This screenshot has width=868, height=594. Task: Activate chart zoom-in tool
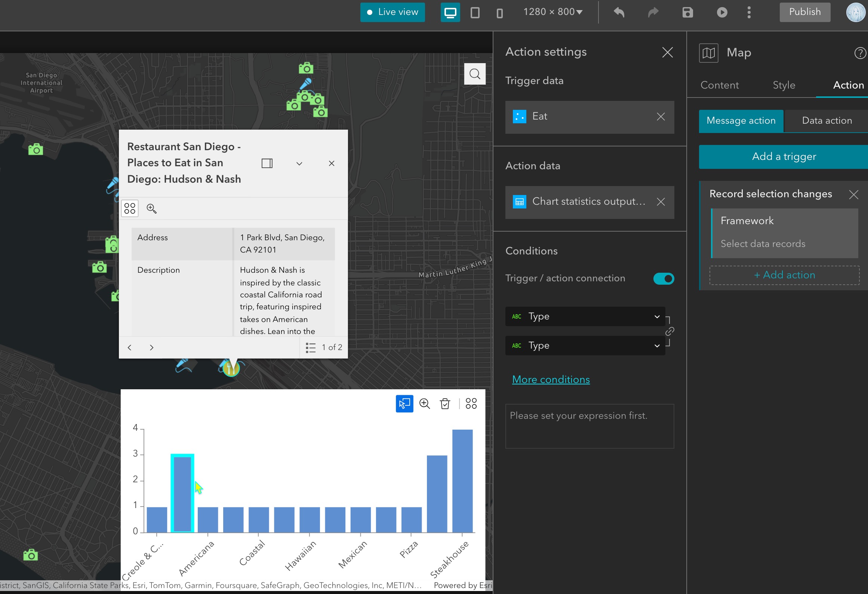click(x=425, y=404)
